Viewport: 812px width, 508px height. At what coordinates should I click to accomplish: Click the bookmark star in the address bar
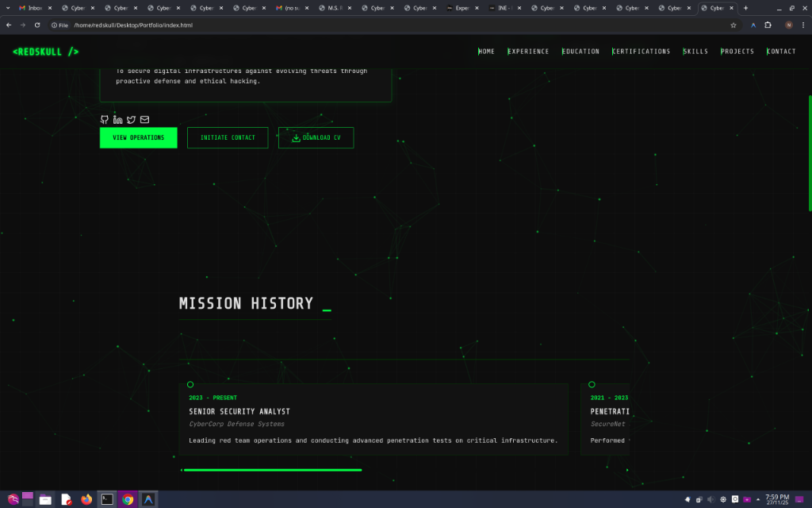coord(733,25)
